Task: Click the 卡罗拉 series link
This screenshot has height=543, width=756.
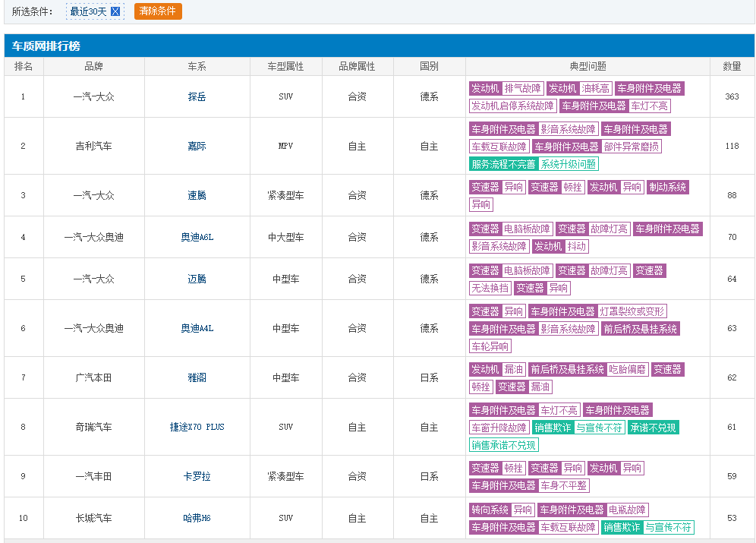Action: 197,476
